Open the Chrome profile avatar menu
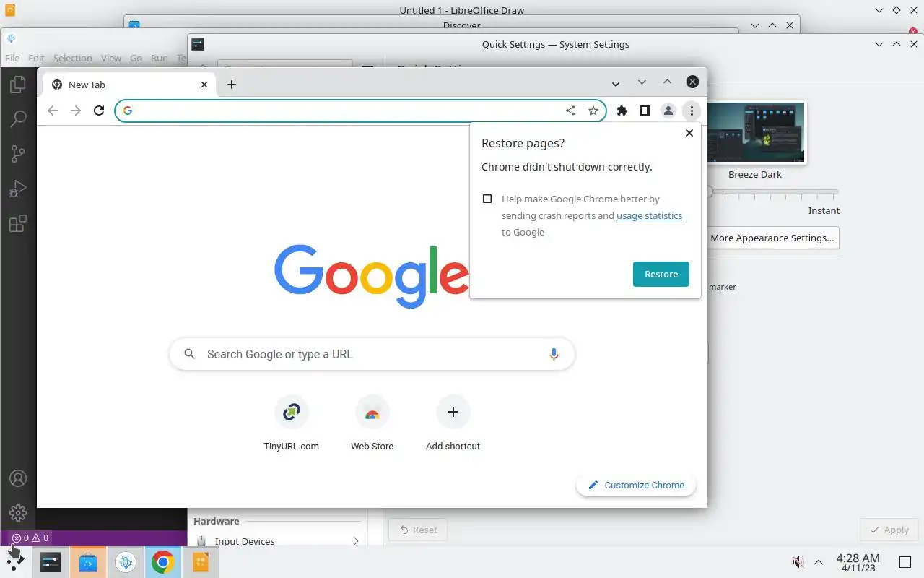The image size is (924, 578). [x=668, y=111]
